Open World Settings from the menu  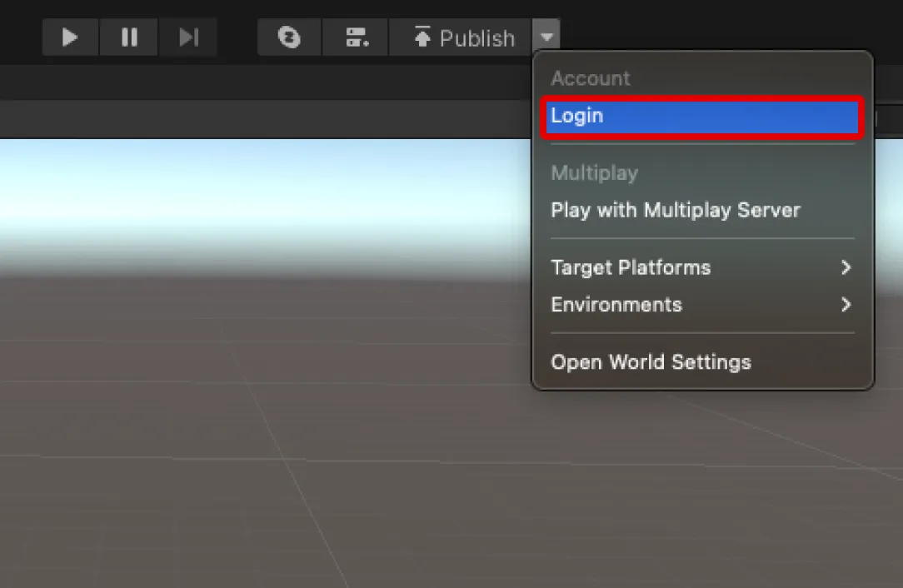coord(651,361)
